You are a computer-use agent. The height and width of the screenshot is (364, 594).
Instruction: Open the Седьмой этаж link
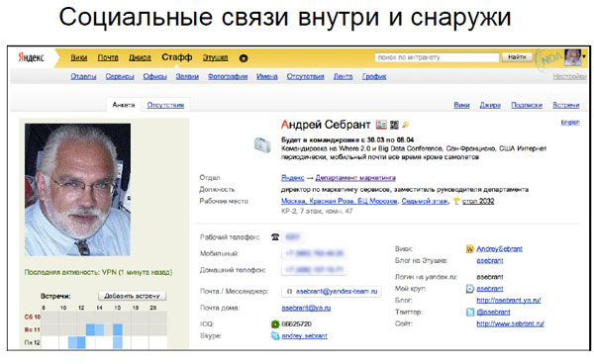[425, 201]
